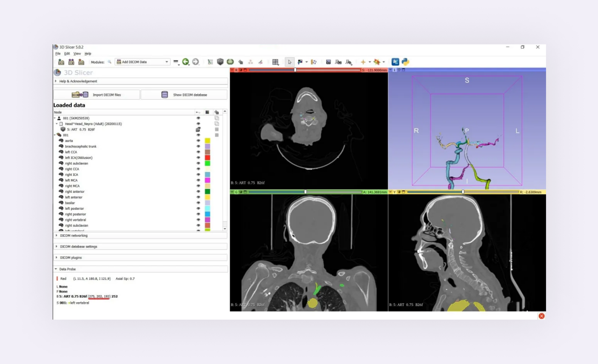
Task: Open the Transforms module icon
Action: [x=241, y=62]
